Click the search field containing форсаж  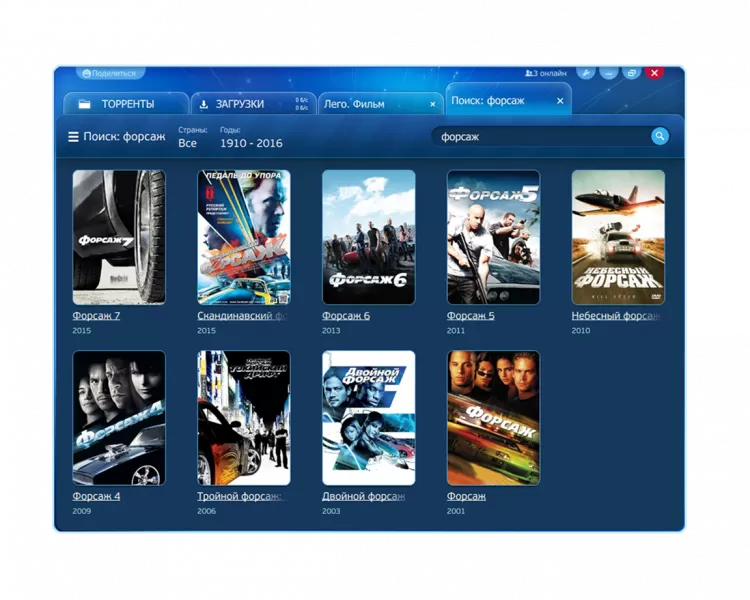pos(540,136)
